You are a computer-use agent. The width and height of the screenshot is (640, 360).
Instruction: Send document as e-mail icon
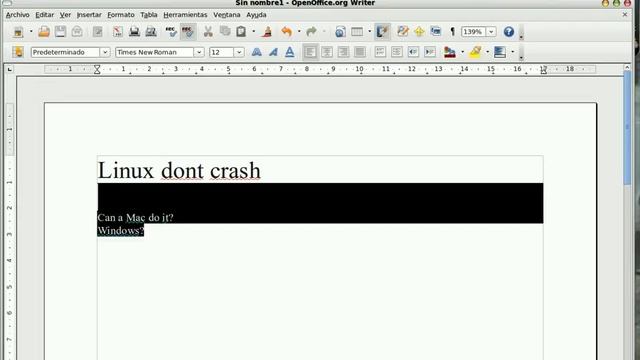tap(77, 32)
